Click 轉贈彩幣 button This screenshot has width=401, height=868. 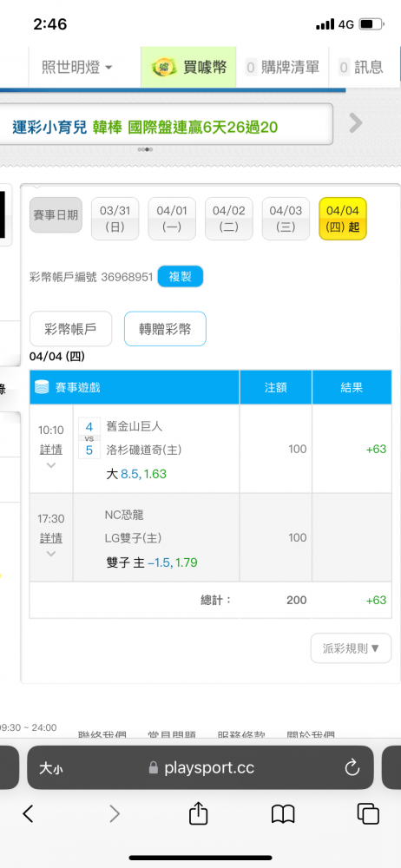tap(165, 329)
